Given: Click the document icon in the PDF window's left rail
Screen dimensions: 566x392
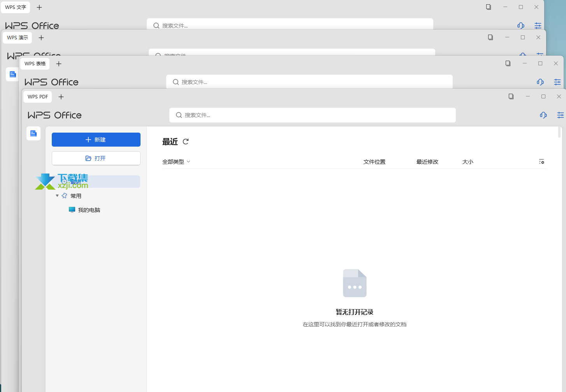Looking at the screenshot, I should click(33, 133).
